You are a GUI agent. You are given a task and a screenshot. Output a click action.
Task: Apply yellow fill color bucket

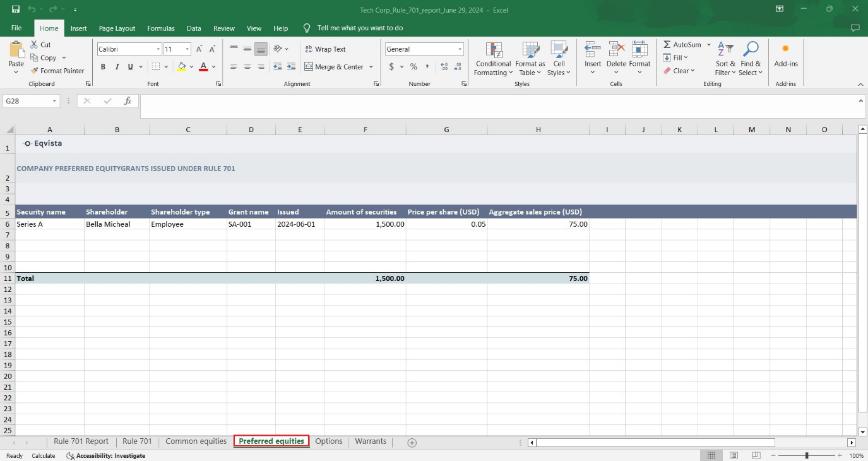tap(182, 66)
